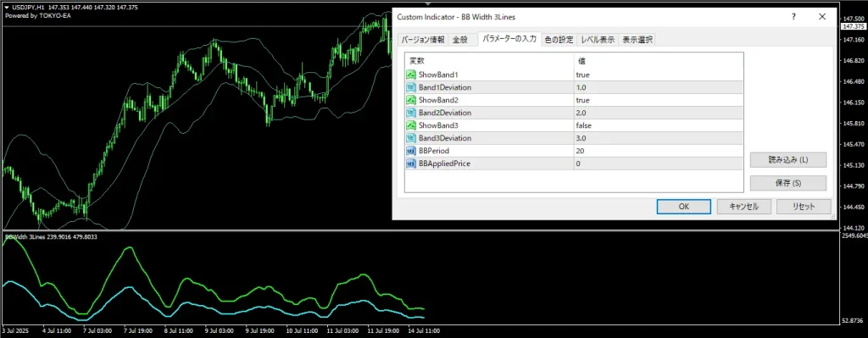Open the バージョン情報 tab

tap(422, 40)
